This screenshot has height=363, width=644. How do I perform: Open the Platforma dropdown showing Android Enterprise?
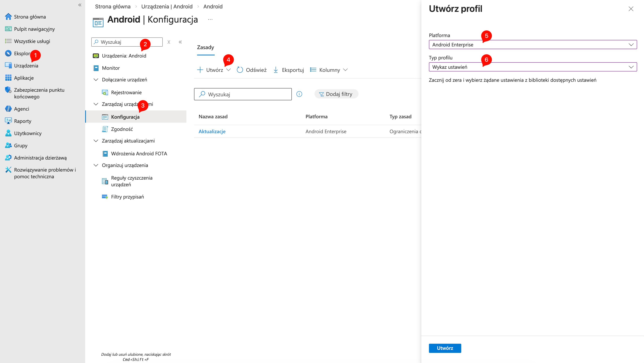(x=532, y=45)
